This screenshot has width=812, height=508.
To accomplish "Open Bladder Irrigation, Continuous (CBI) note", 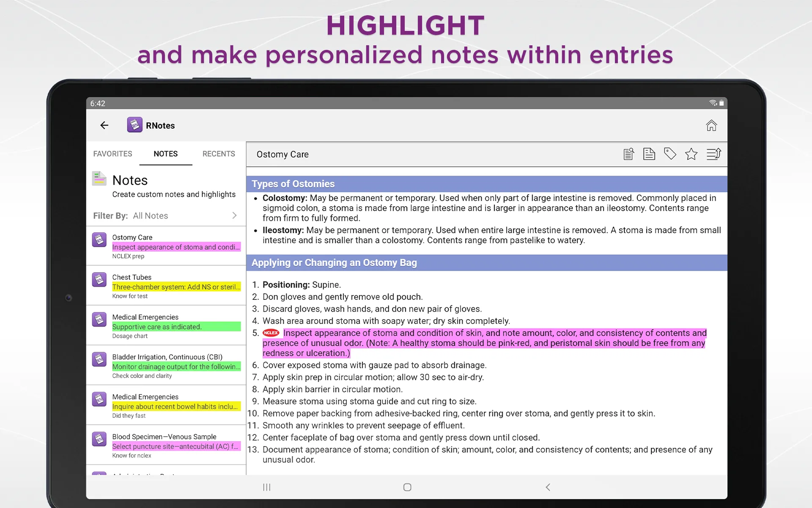I will click(x=166, y=365).
